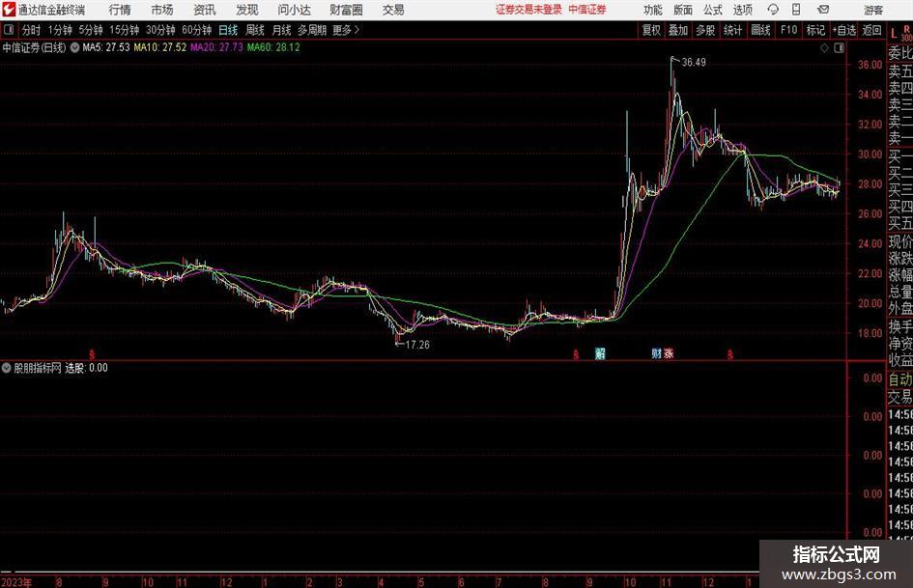Click the 叠加 overlay button
This screenshot has width=913, height=588.
[x=678, y=30]
